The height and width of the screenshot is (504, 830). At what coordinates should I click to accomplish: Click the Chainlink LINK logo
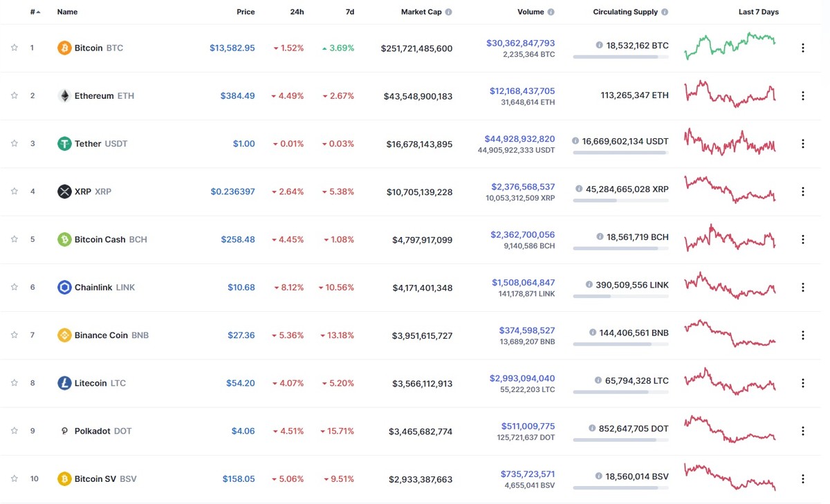click(x=65, y=287)
